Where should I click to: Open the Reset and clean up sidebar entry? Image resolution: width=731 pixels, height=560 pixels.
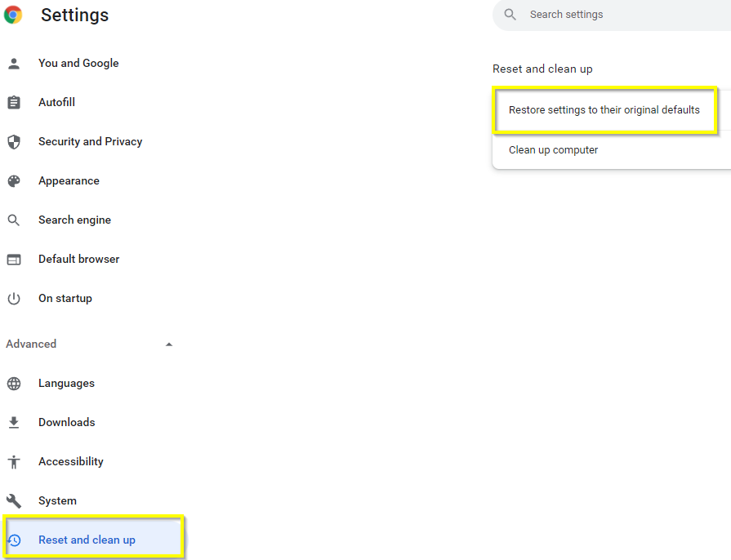point(86,540)
